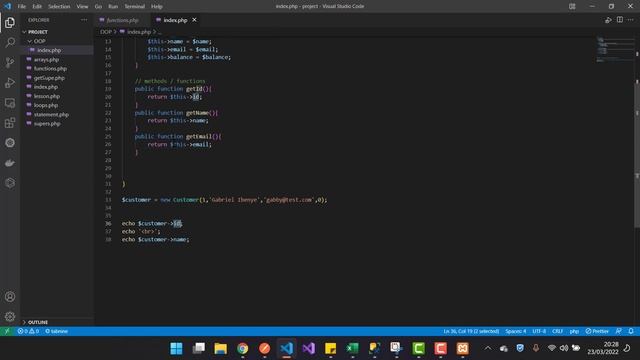Open the Remote Explorer icon

point(10,103)
